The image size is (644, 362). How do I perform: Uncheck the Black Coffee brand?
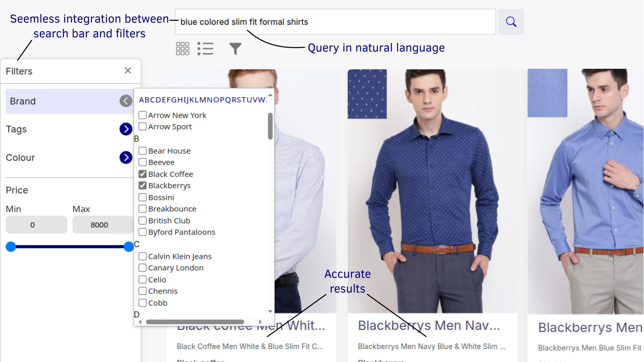[142, 174]
